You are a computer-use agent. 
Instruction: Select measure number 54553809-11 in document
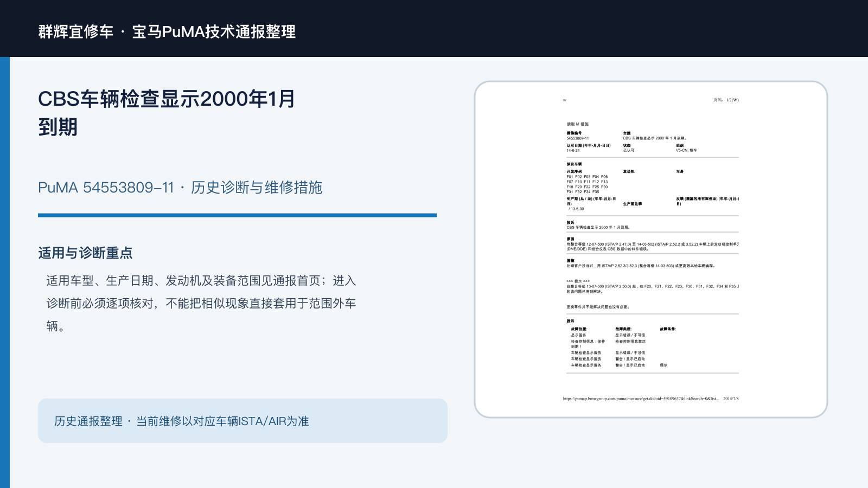(577, 138)
